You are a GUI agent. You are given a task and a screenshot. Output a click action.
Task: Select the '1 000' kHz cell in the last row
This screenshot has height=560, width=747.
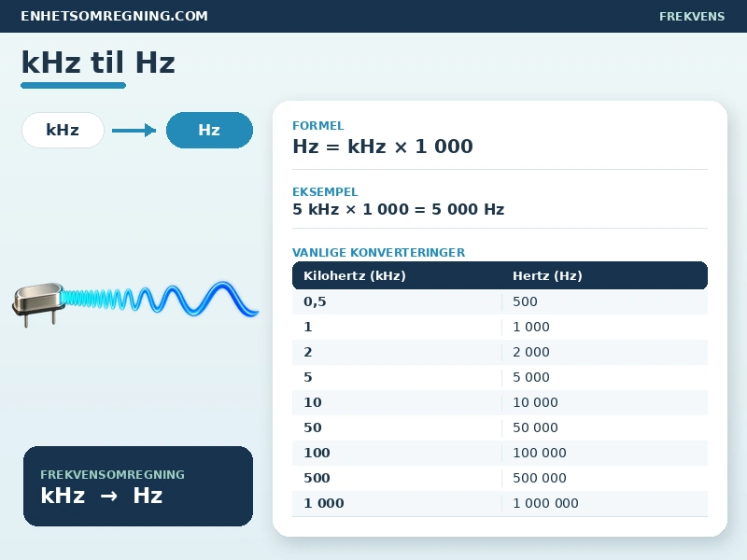[x=397, y=503]
